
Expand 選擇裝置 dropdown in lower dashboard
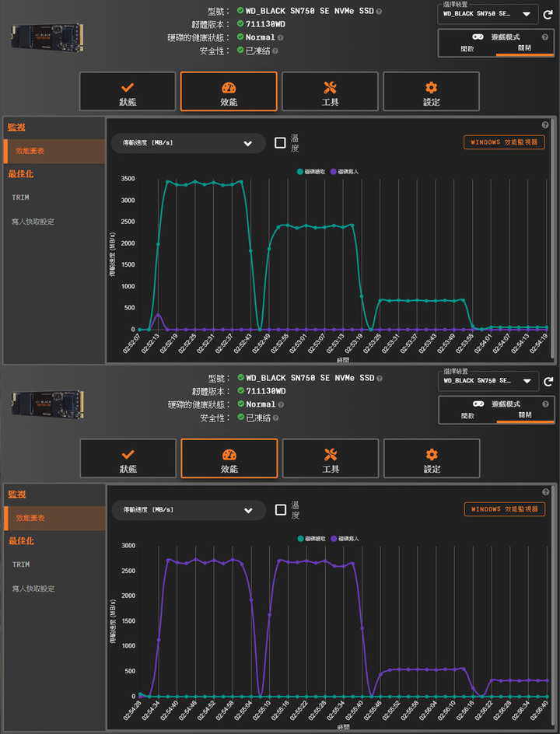pos(488,381)
